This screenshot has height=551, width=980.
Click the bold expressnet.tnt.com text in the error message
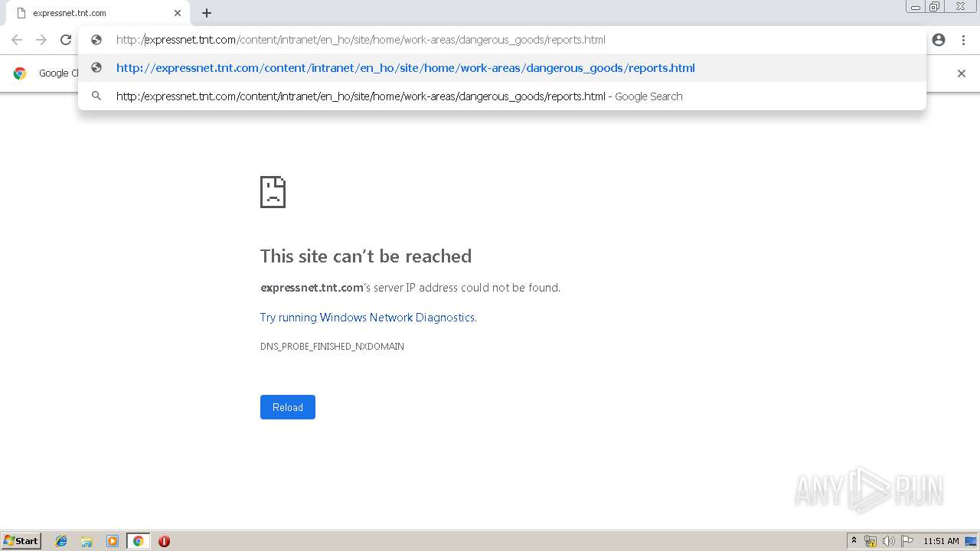[x=312, y=288]
